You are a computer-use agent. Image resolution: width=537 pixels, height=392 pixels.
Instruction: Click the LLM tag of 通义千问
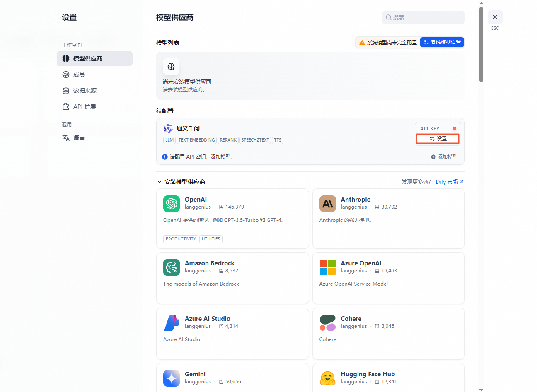click(x=169, y=140)
